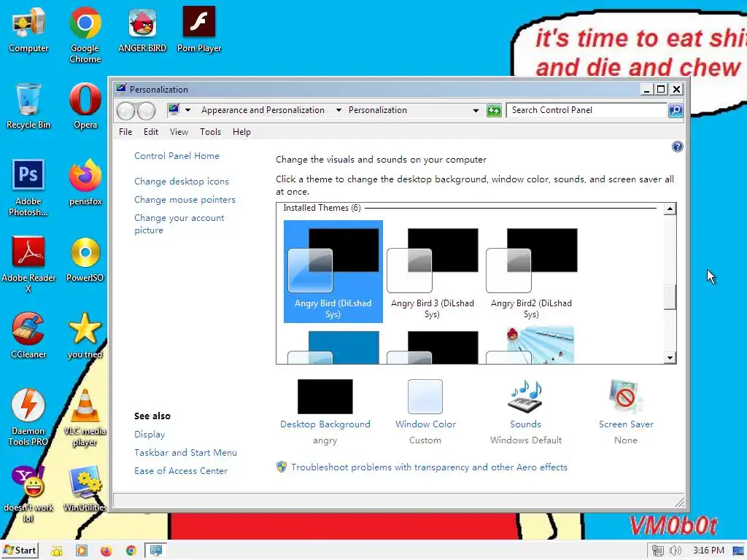Click the Help question mark icon
747x560 pixels.
point(677,147)
